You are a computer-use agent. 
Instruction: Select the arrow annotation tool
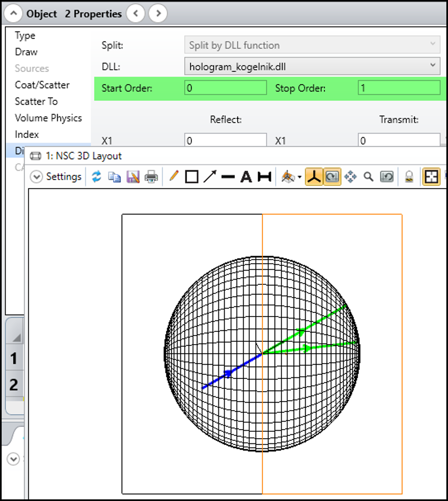209,177
